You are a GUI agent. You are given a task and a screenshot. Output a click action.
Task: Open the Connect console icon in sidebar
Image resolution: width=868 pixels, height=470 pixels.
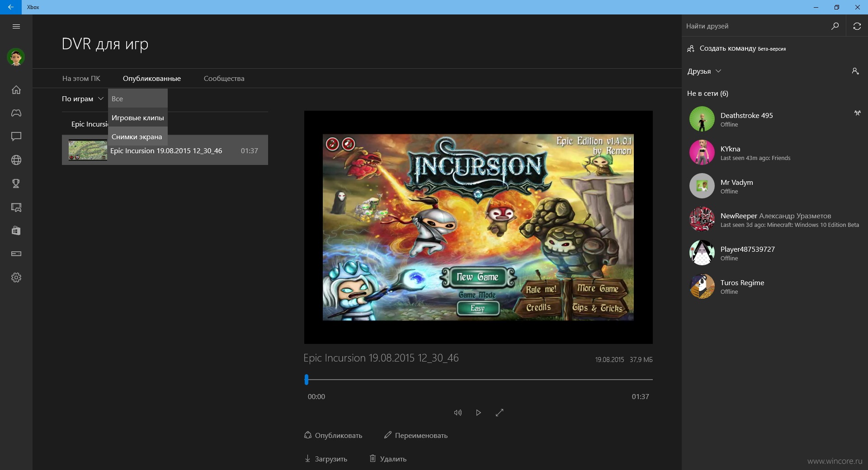pos(16,254)
